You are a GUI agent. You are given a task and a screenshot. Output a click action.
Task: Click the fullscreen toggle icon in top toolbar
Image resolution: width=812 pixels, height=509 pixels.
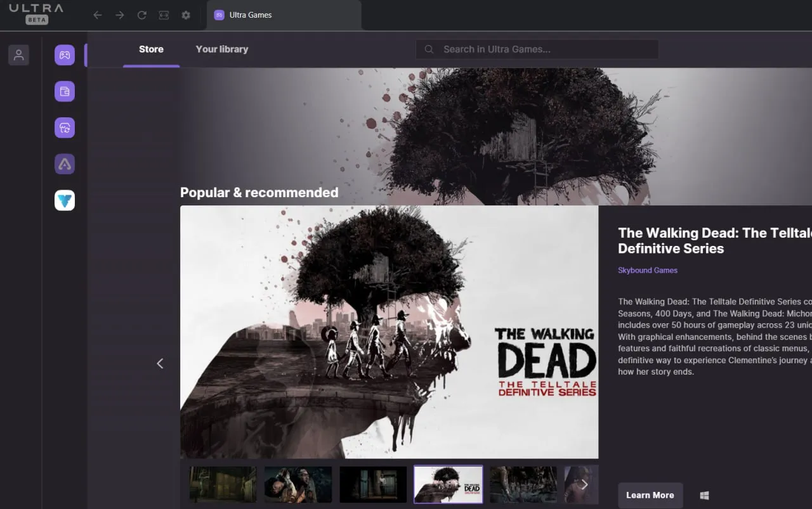164,15
